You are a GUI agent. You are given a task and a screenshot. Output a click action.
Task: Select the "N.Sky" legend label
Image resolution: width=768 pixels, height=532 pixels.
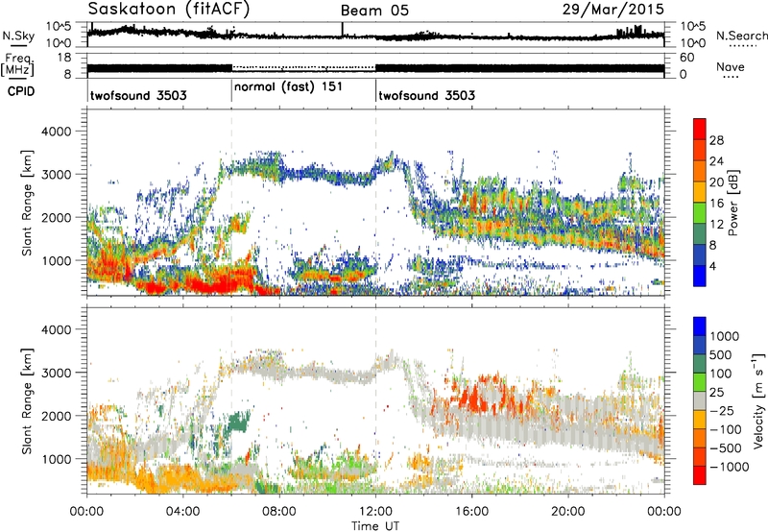click(18, 36)
